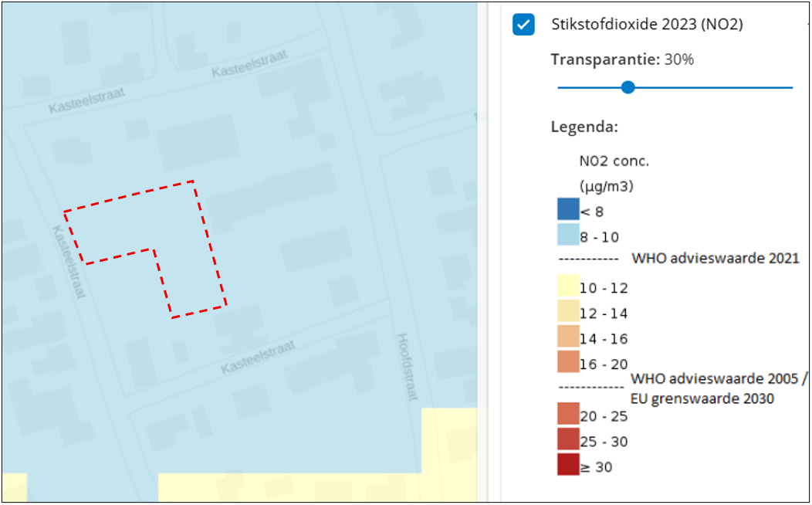Click the 'Stikstofdioxide 2023 (NO2)' layer label
812x505 pixels.
pos(648,25)
